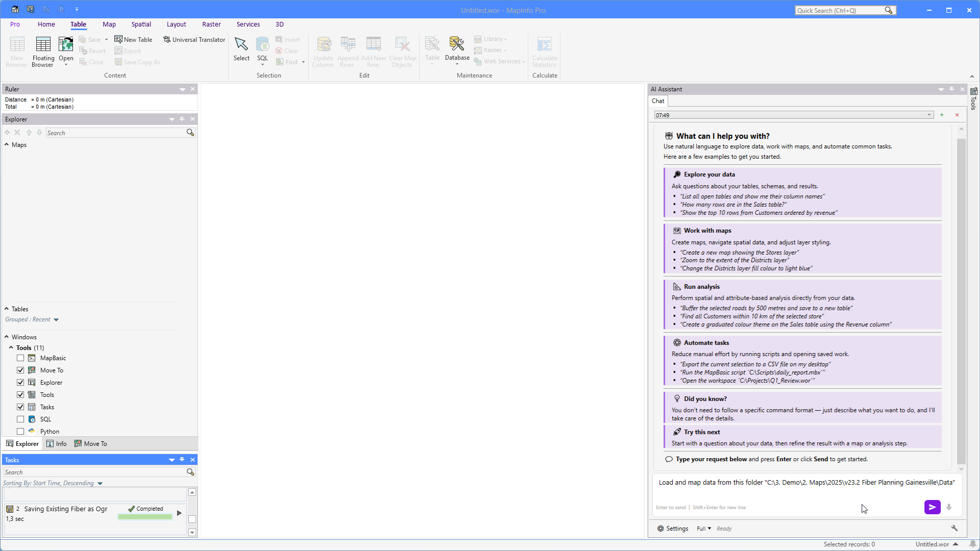Delete the current chat with red X

(957, 115)
